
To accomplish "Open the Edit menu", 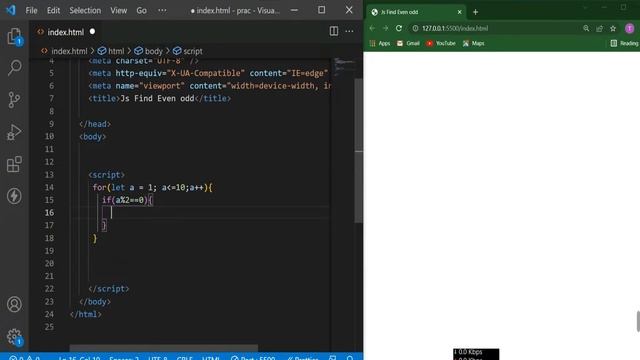I will click(53, 10).
